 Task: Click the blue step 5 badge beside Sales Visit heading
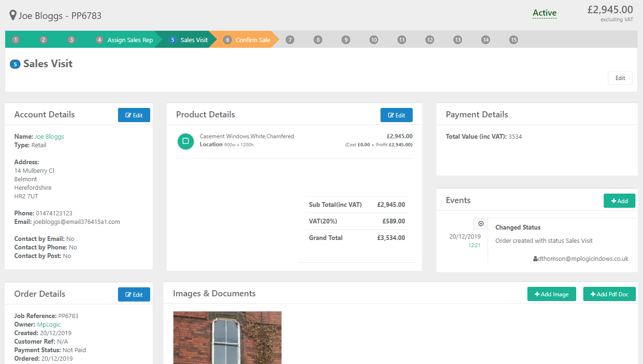(15, 64)
